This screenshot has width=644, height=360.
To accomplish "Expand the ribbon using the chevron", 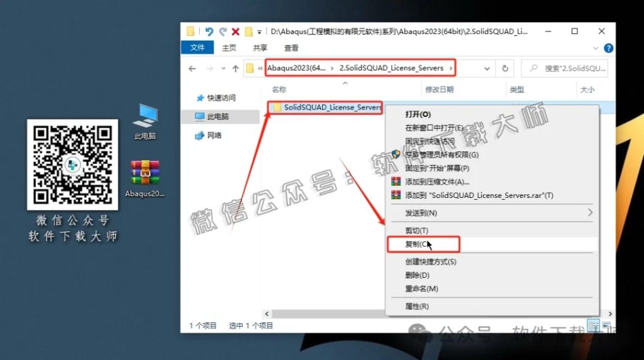I will [x=596, y=48].
